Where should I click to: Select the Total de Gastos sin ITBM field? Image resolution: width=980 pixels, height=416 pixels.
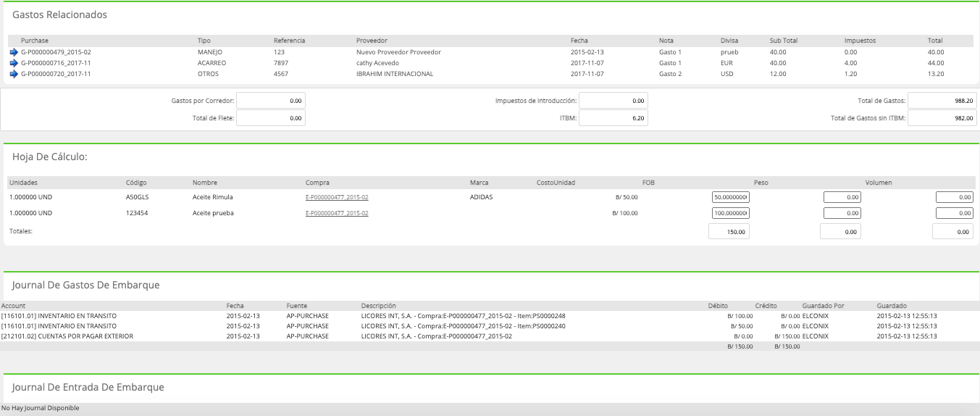942,117
